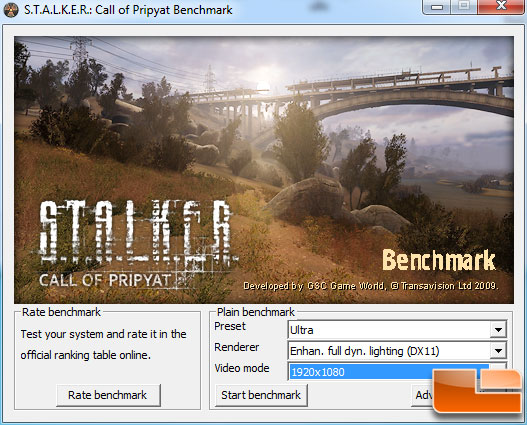Click the S.T.A.L.K.E.R. app icon in title bar
Screen dimensions: 527x425
[10, 10]
